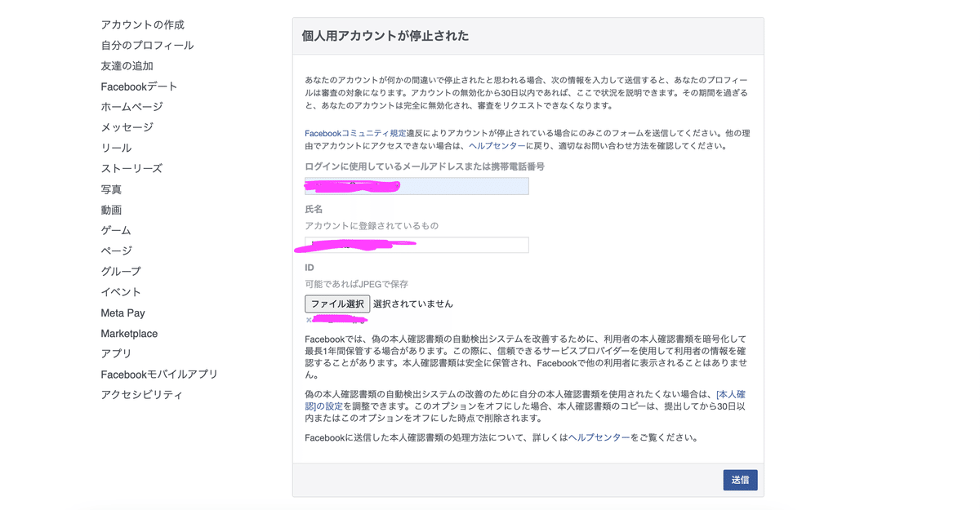Click the 氏名 field label
The height and width of the screenshot is (510, 980).
pos(314,210)
